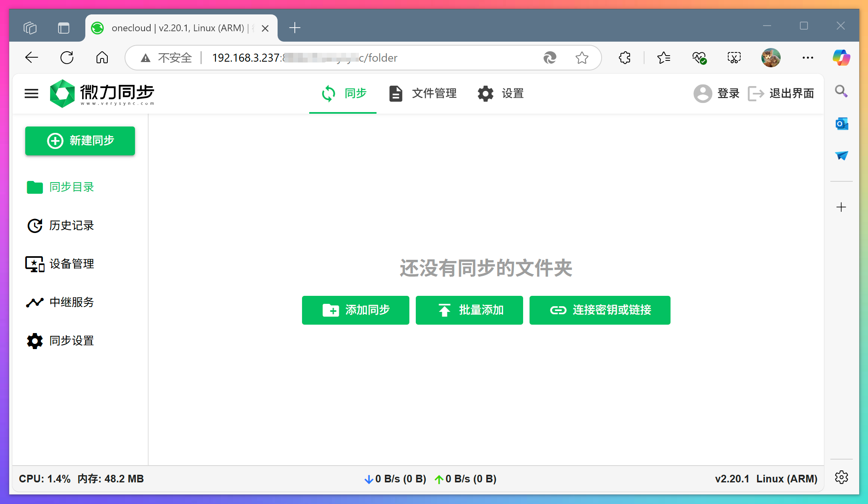Screen dimensions: 868x504
Task: Open 历史记录 history in the sidebar
Action: [x=71, y=225]
